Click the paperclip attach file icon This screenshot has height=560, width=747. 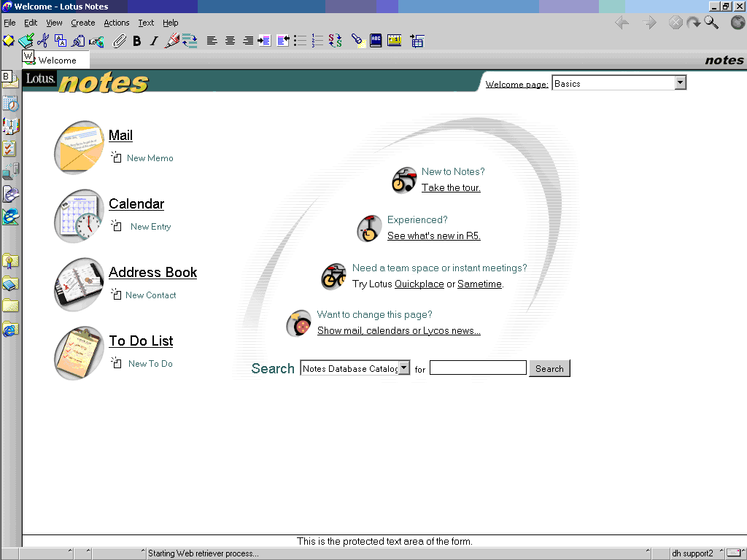point(119,41)
